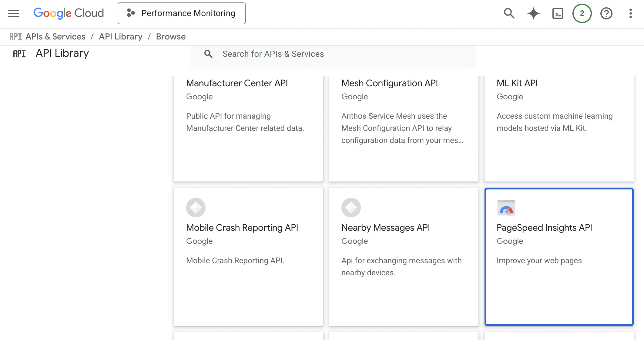Click the Nearby Messages API placeholder icon
Image resolution: width=644 pixels, height=340 pixels.
[x=351, y=208]
